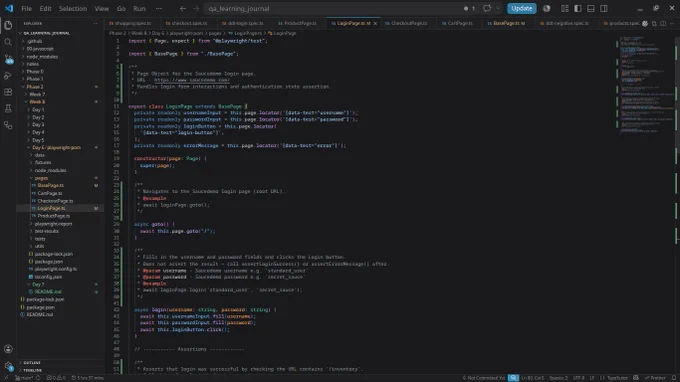Click the profile globe icon next to Update
The image size is (680, 382).
click(546, 8)
